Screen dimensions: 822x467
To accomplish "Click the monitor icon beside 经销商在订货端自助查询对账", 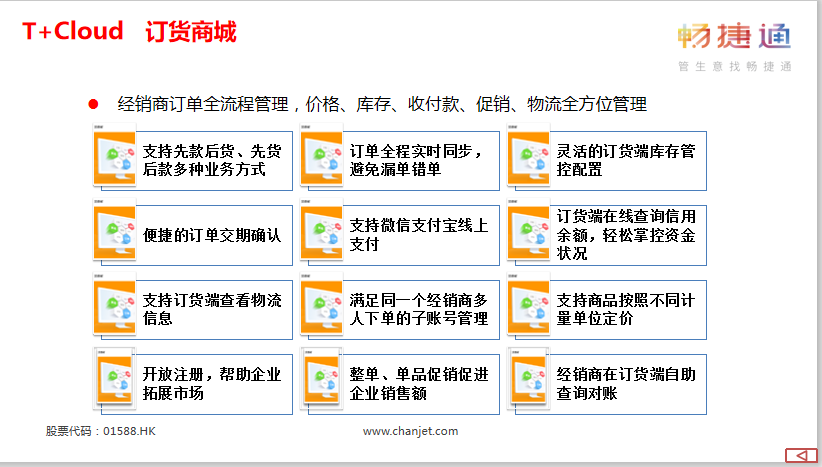I will 528,378.
